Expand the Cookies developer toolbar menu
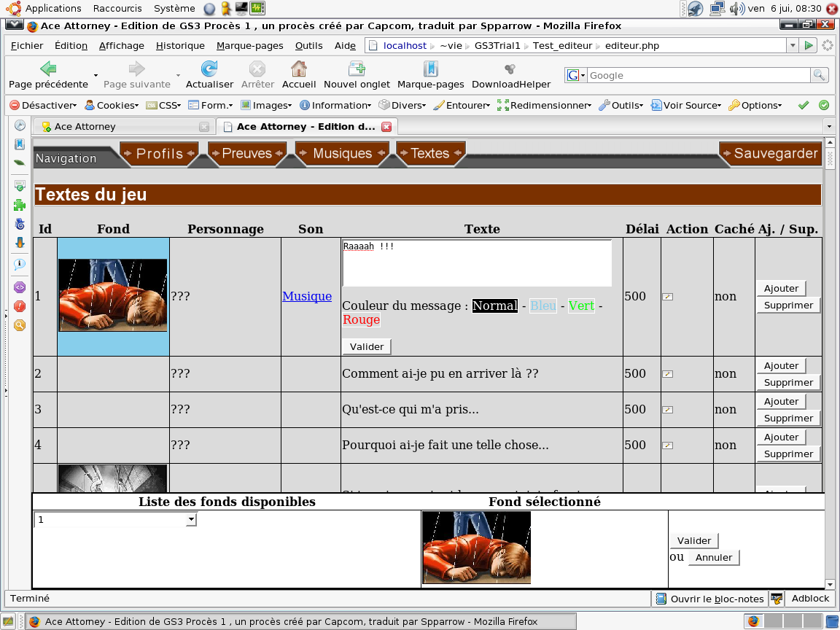The height and width of the screenshot is (630, 840). click(x=112, y=105)
